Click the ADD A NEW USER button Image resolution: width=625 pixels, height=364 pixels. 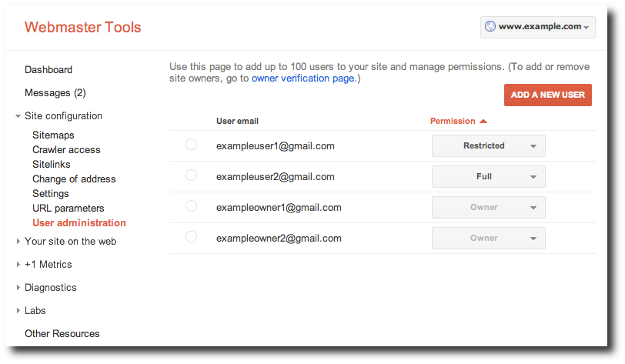point(547,95)
